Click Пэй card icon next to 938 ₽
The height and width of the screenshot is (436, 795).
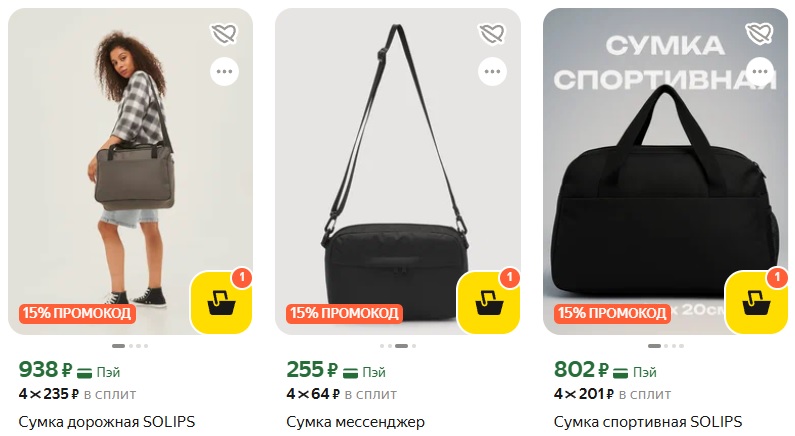tap(85, 372)
